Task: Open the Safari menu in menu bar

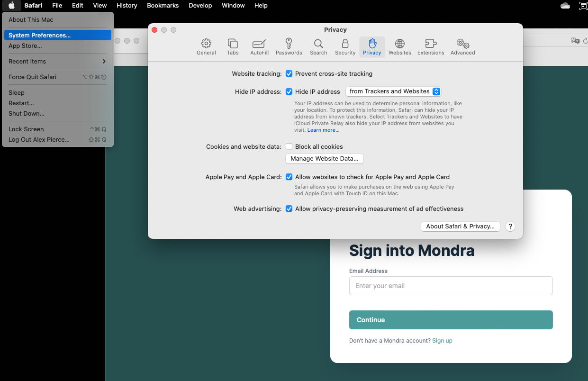Action: [x=33, y=6]
